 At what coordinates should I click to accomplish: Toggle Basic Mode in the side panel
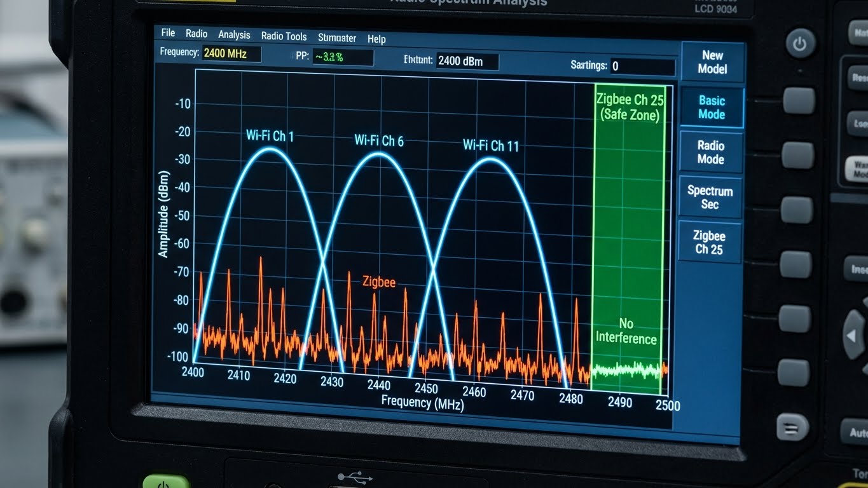(x=710, y=107)
